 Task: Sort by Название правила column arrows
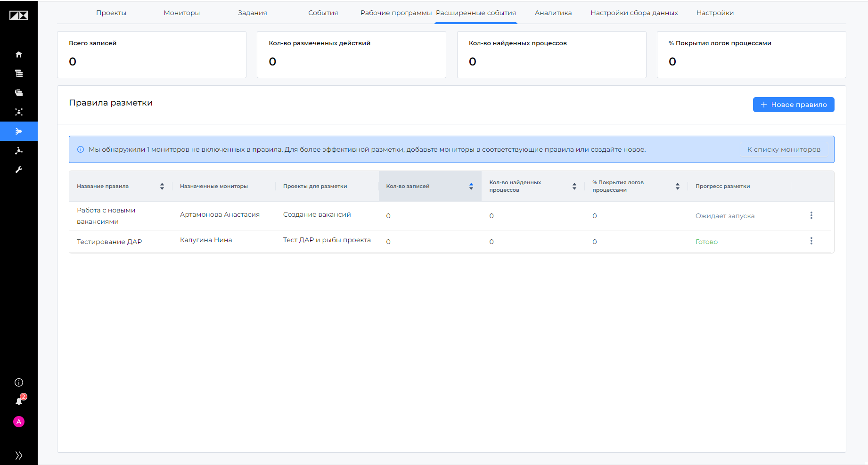[162, 186]
